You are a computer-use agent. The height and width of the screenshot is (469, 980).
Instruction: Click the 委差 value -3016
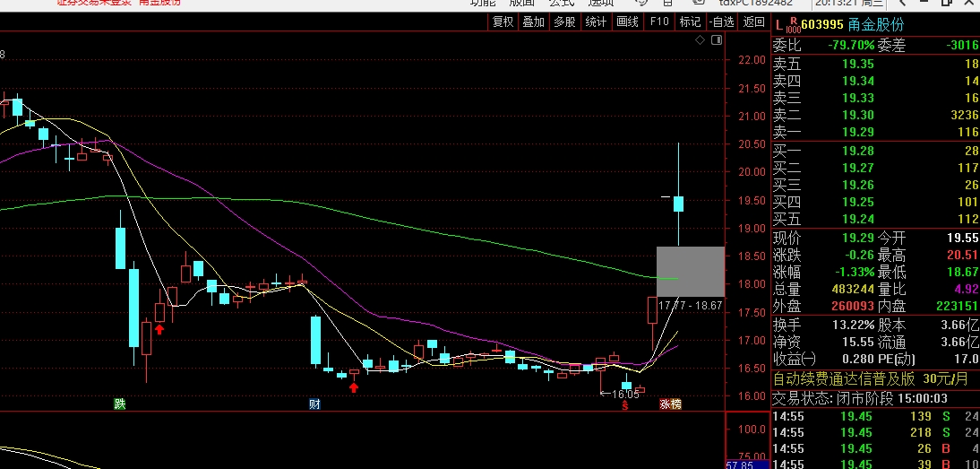click(x=962, y=45)
